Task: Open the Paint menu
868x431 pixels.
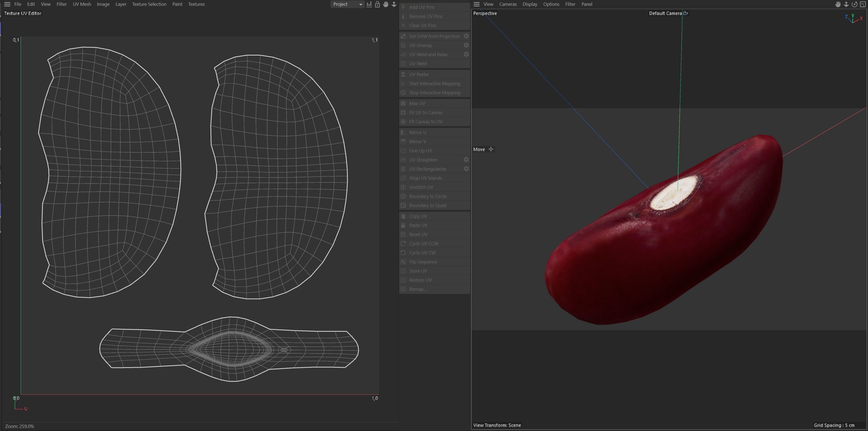Action: [177, 4]
